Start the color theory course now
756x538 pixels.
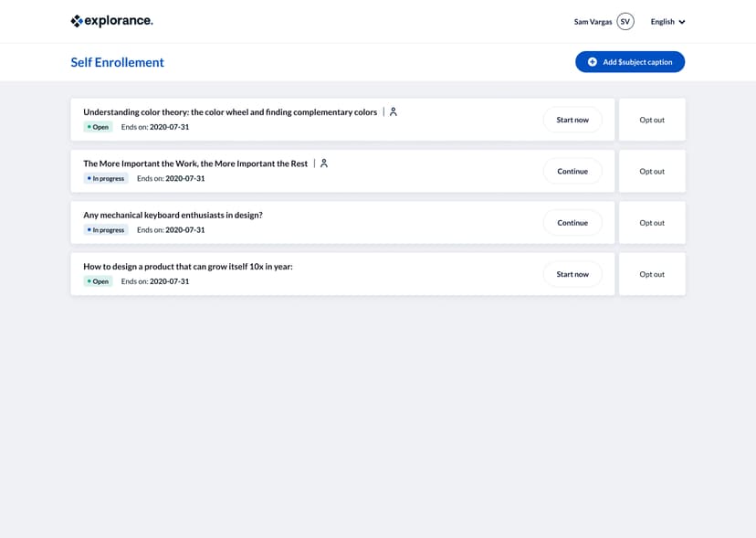pyautogui.click(x=572, y=119)
